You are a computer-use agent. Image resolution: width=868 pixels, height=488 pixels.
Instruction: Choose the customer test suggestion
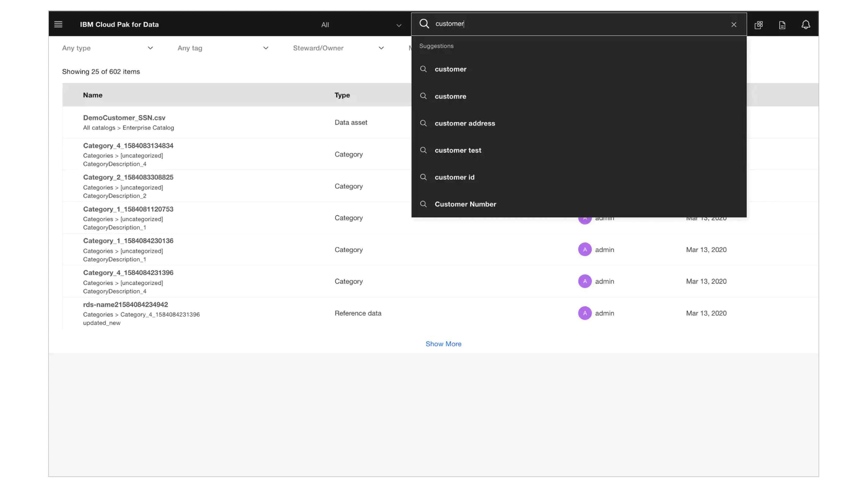[458, 150]
